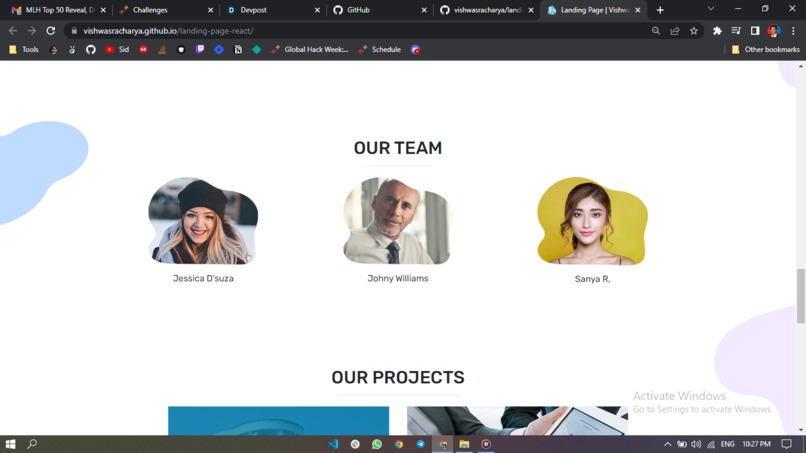Toggle the browser side panel icon
806x453 pixels.
(755, 31)
